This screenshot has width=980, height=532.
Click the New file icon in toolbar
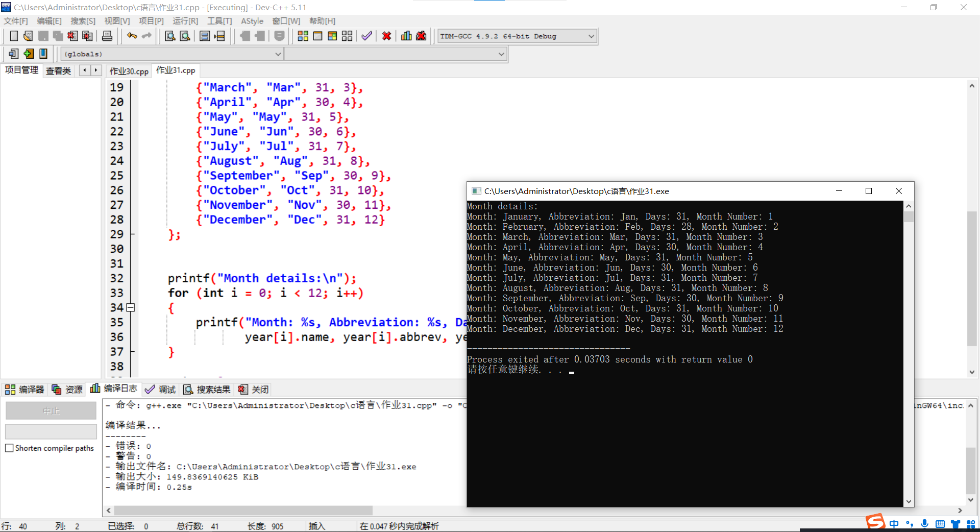[x=14, y=36]
